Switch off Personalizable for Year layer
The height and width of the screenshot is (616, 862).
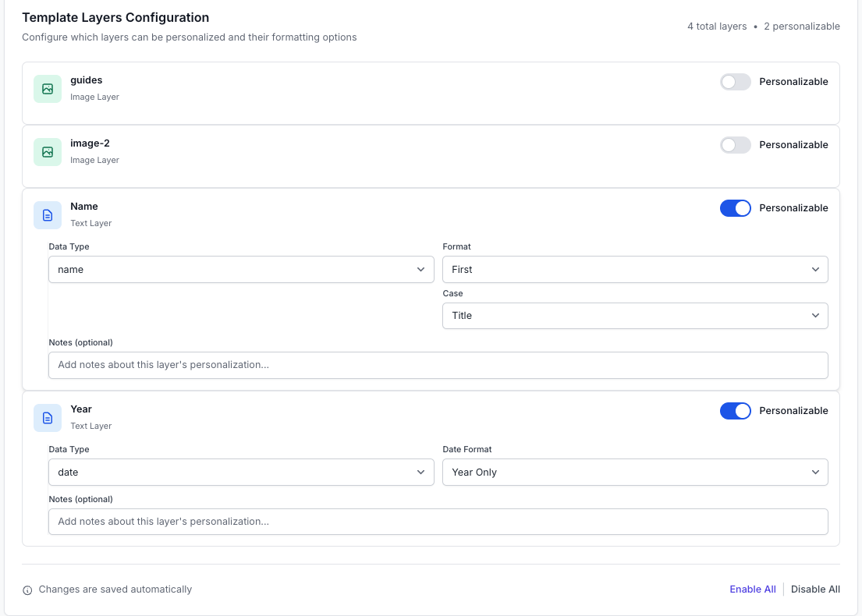(735, 411)
